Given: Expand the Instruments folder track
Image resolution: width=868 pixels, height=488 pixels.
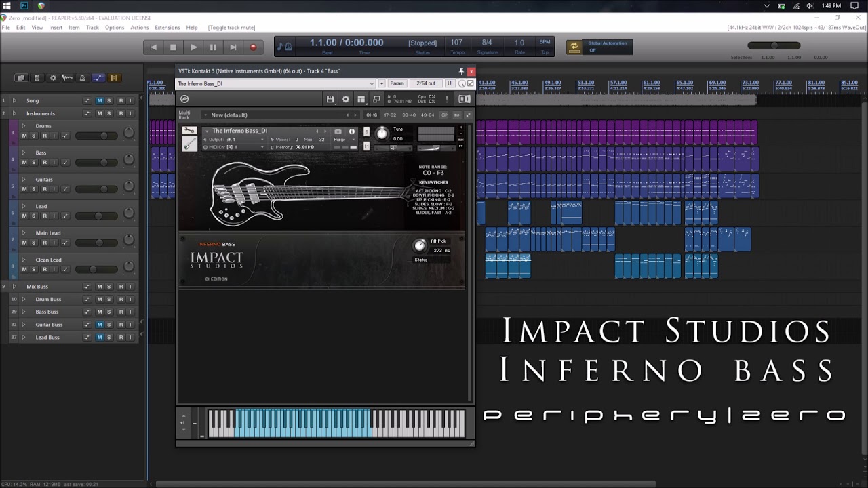Looking at the screenshot, I should (14, 113).
